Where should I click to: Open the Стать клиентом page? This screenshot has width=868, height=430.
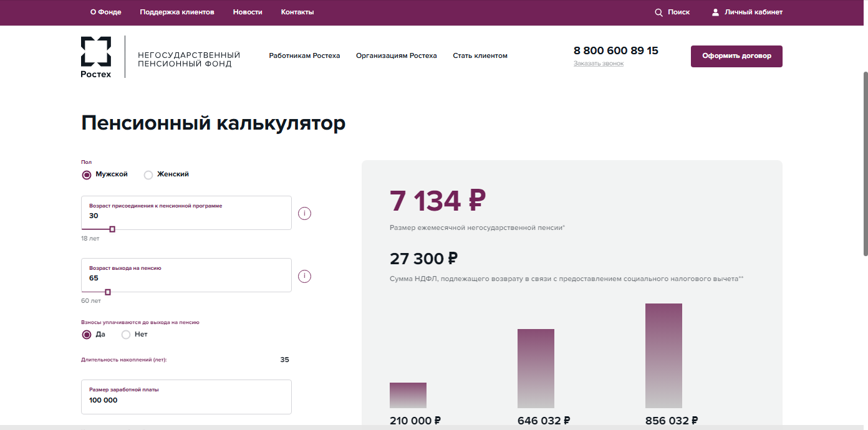pos(480,55)
